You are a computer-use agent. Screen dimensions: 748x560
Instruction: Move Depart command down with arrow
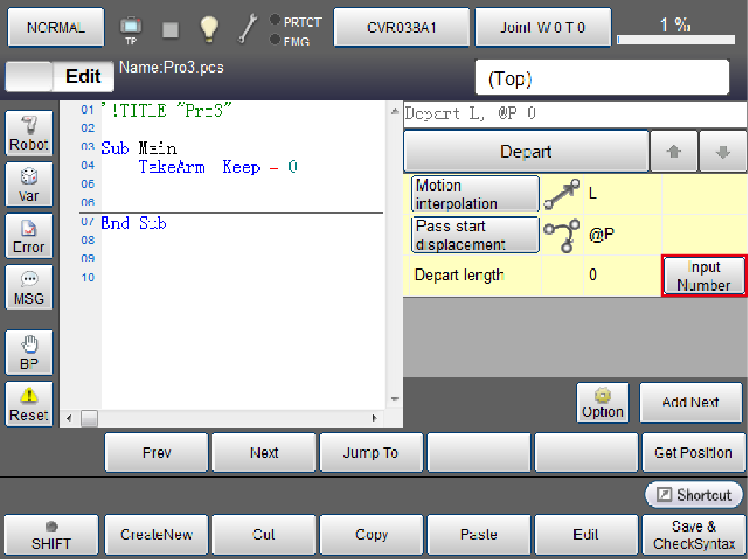(x=723, y=152)
